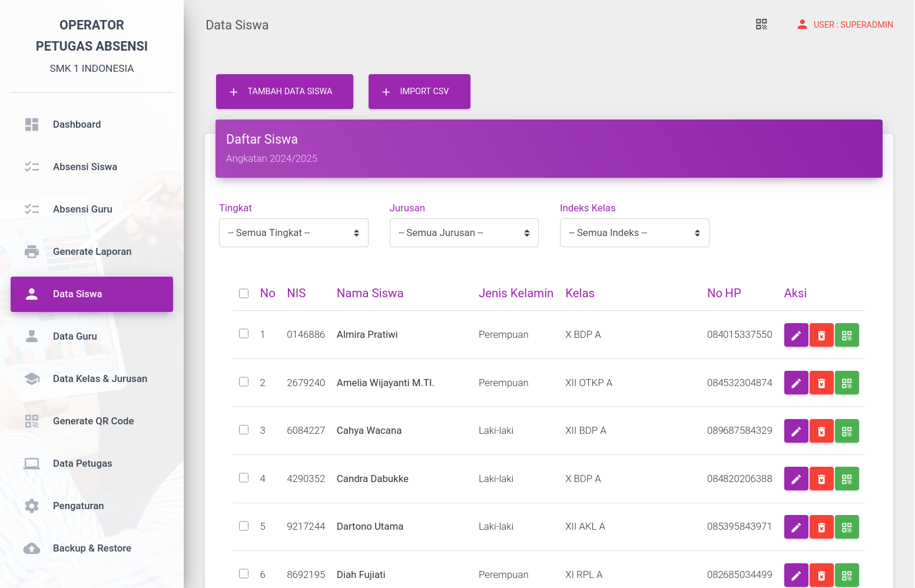
Task: Click the gear icon for Pengaturan
Action: (32, 506)
